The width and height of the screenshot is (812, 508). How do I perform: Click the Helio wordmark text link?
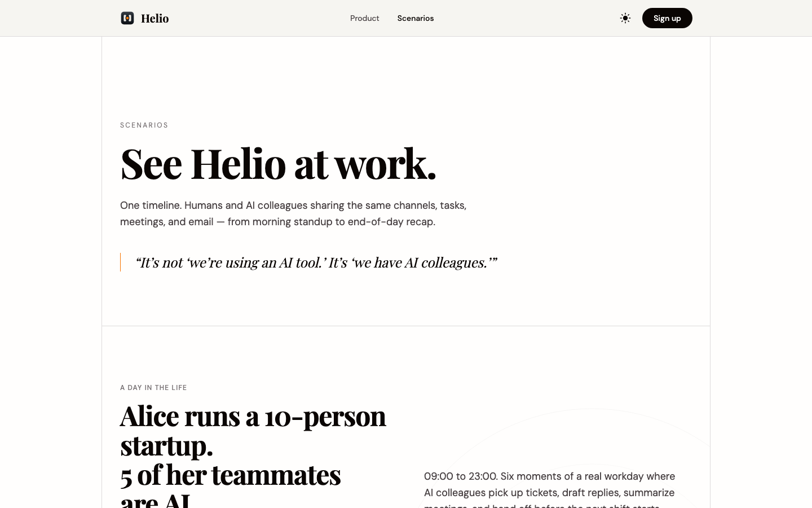click(155, 18)
